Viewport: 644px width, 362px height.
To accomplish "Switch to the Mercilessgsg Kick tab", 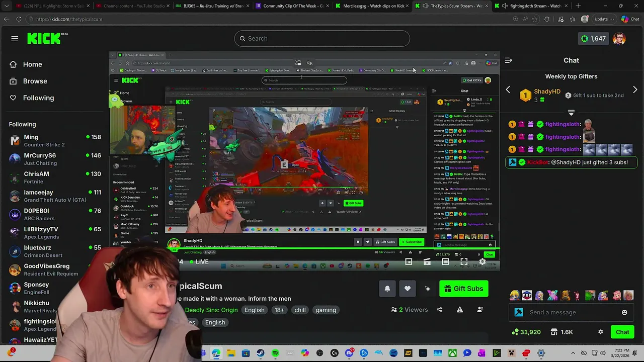I will coord(372,6).
